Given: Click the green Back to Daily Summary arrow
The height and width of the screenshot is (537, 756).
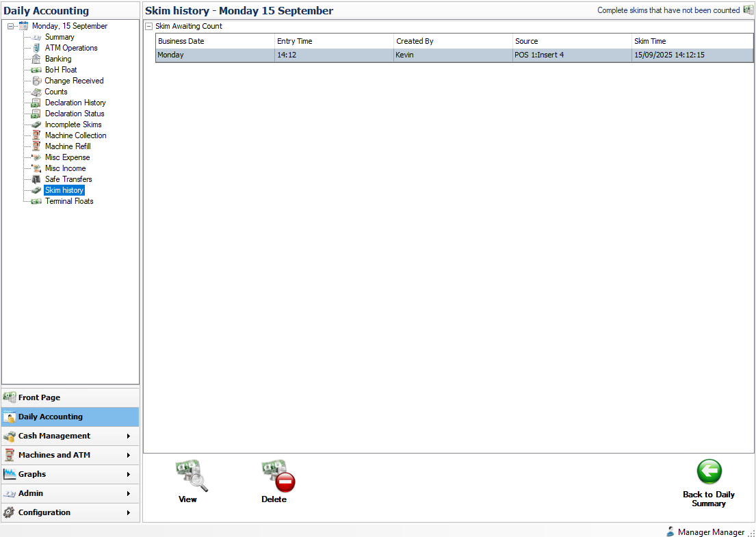Looking at the screenshot, I should (x=709, y=472).
